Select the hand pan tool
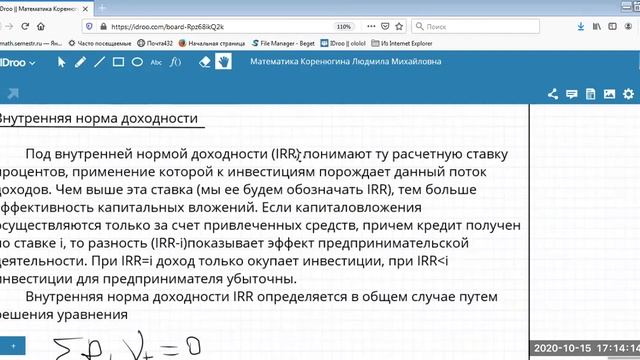 click(223, 62)
